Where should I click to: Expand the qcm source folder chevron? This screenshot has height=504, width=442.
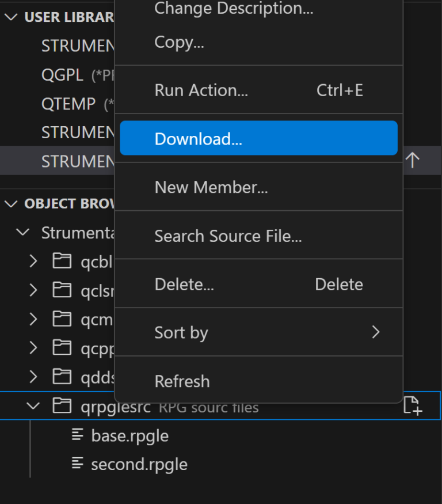point(33,319)
